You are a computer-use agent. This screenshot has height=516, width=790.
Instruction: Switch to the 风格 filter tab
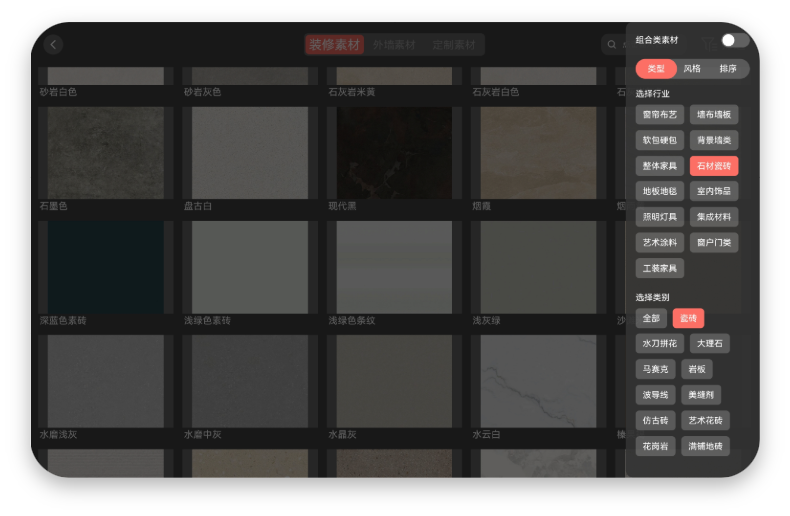click(692, 69)
